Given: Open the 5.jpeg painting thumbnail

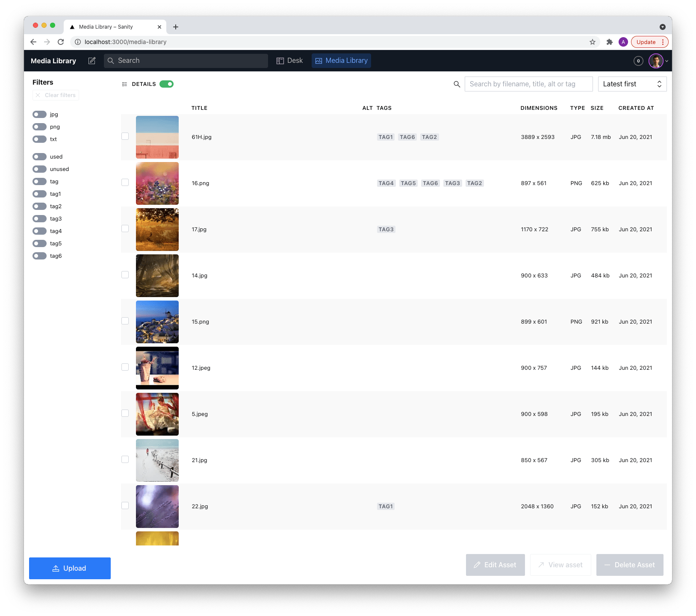Looking at the screenshot, I should coord(157,414).
